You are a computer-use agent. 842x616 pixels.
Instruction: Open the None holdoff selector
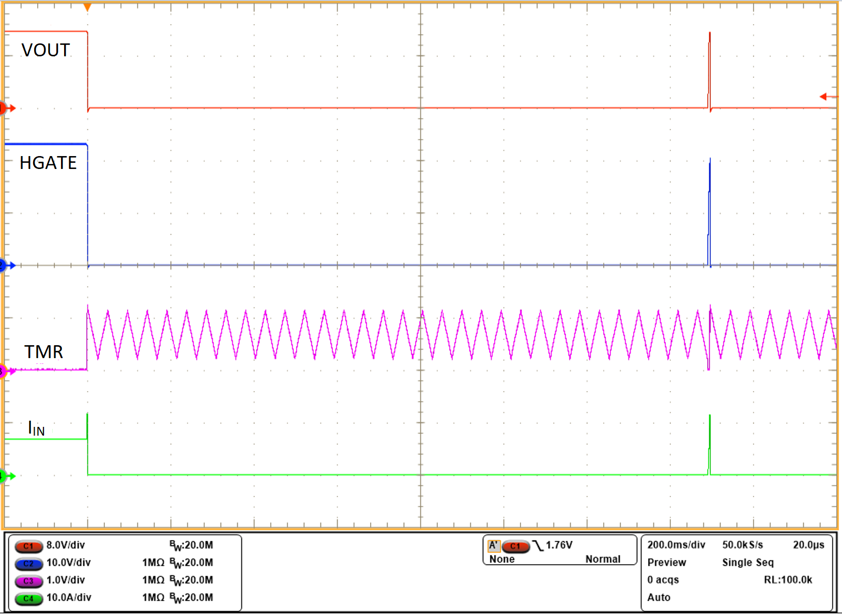(502, 559)
